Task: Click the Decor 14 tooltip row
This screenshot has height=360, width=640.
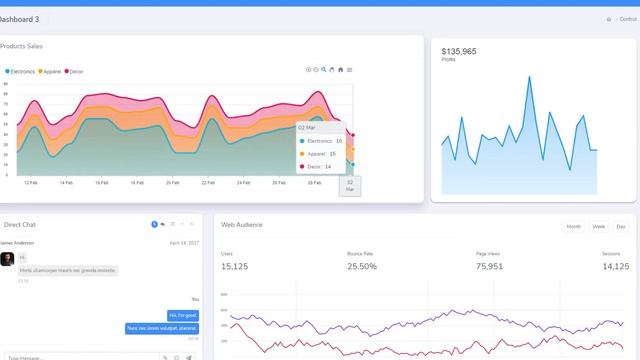Action: [316, 167]
